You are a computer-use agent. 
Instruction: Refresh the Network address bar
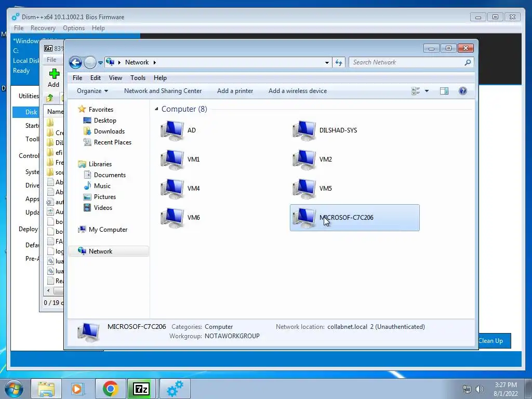[339, 62]
